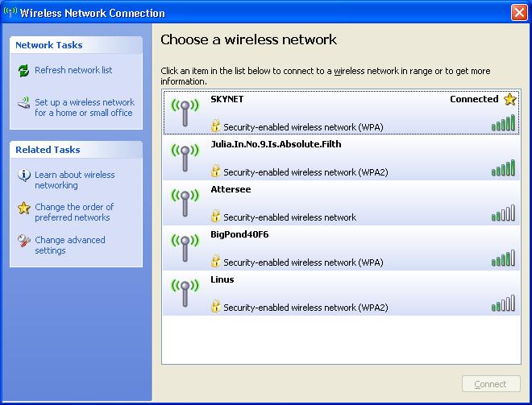Click the signal strength bars for Linus
The height and width of the screenshot is (405, 532).
[x=503, y=303]
